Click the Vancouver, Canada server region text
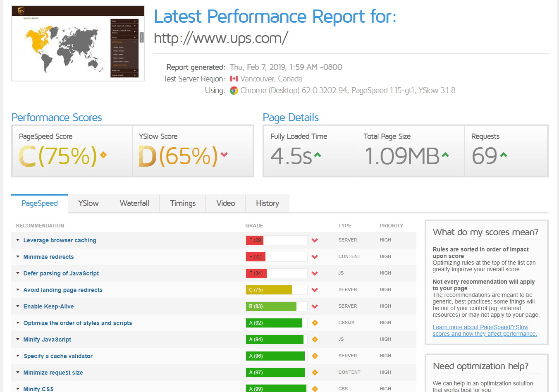 (271, 79)
